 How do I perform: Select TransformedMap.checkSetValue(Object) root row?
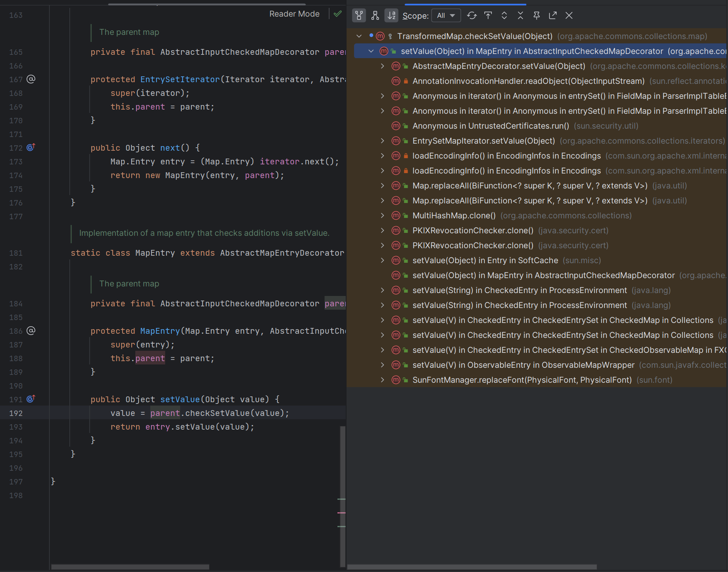(x=537, y=36)
